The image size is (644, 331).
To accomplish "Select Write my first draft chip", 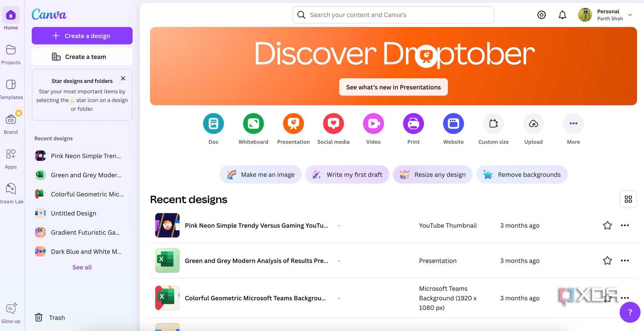I will click(347, 174).
